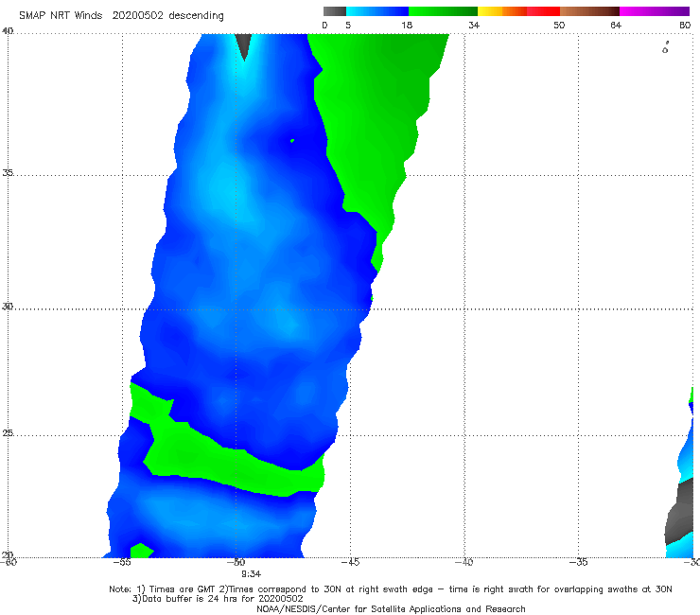Click the note "3)Data buffer is 24 hrs for 20200502"
This screenshot has height=615, width=700.
[218, 599]
